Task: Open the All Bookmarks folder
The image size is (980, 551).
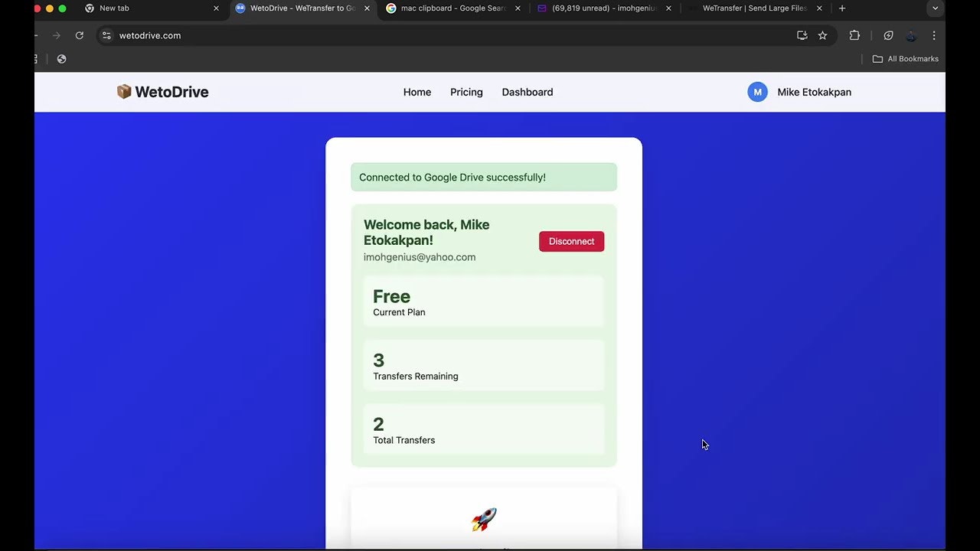Action: 906,59
